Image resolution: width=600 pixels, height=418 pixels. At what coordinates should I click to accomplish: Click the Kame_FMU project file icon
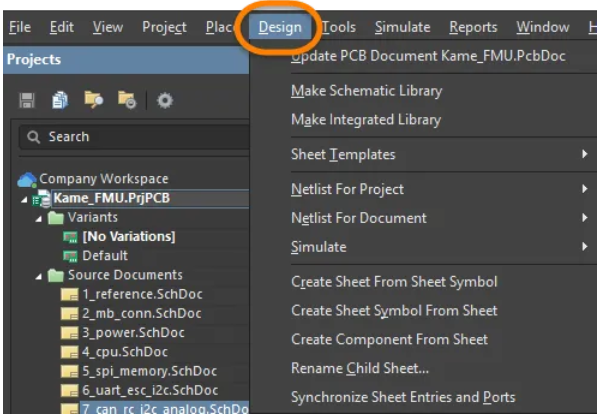click(41, 199)
